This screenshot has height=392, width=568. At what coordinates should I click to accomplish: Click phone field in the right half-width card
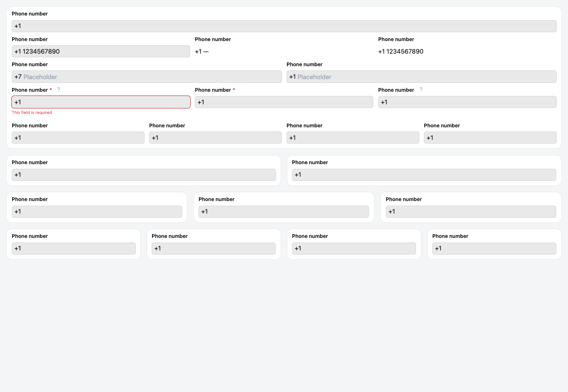tap(424, 175)
